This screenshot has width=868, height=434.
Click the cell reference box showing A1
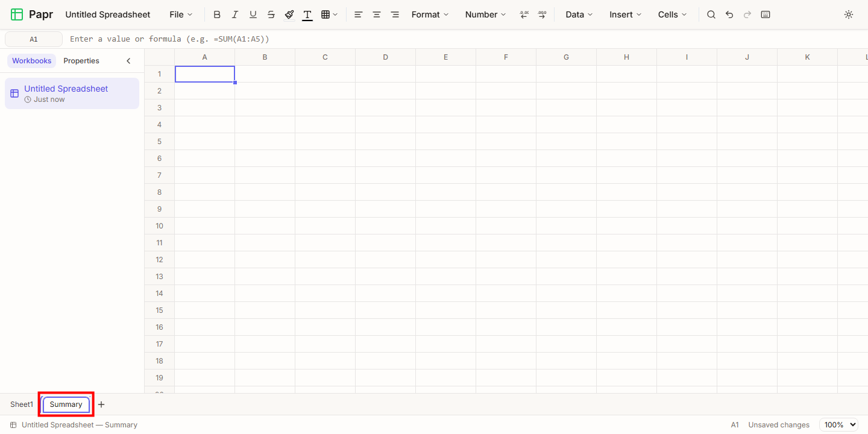(x=34, y=39)
